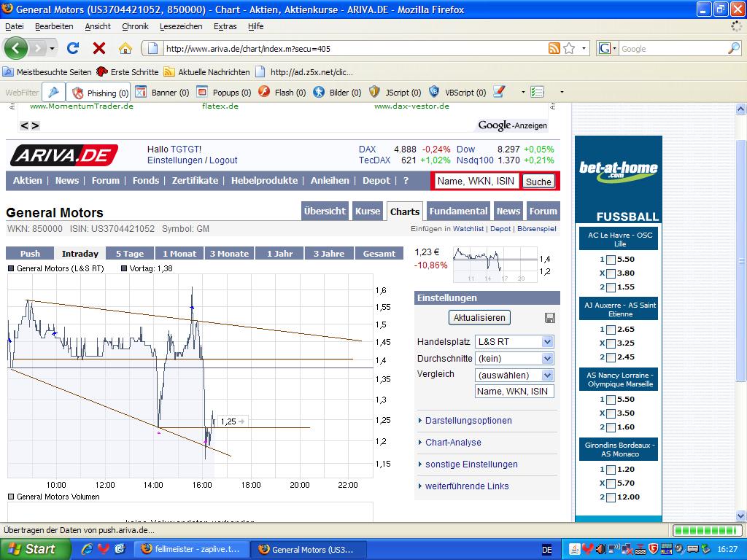Click the ad carousel previous arrow
The image size is (747, 560).
tap(24, 125)
